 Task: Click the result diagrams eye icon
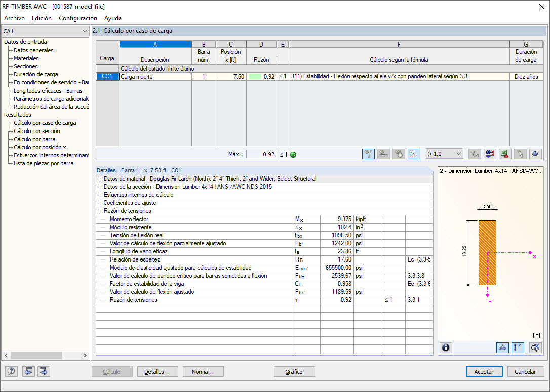[x=490, y=154]
